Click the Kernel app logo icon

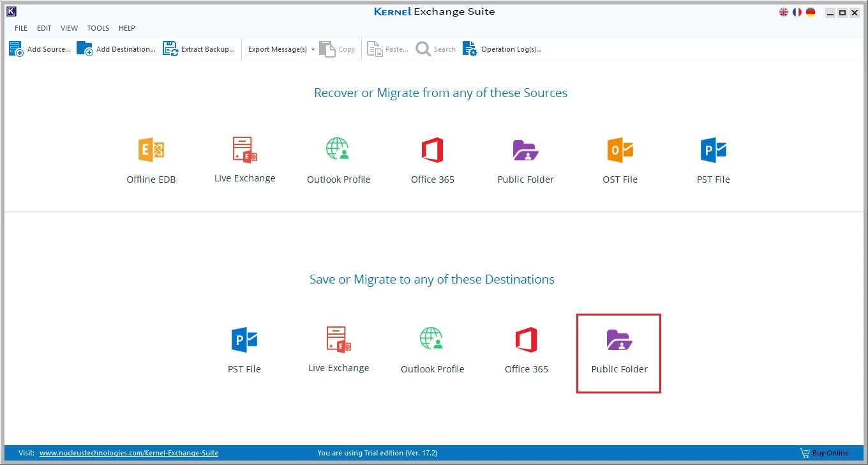tap(11, 11)
